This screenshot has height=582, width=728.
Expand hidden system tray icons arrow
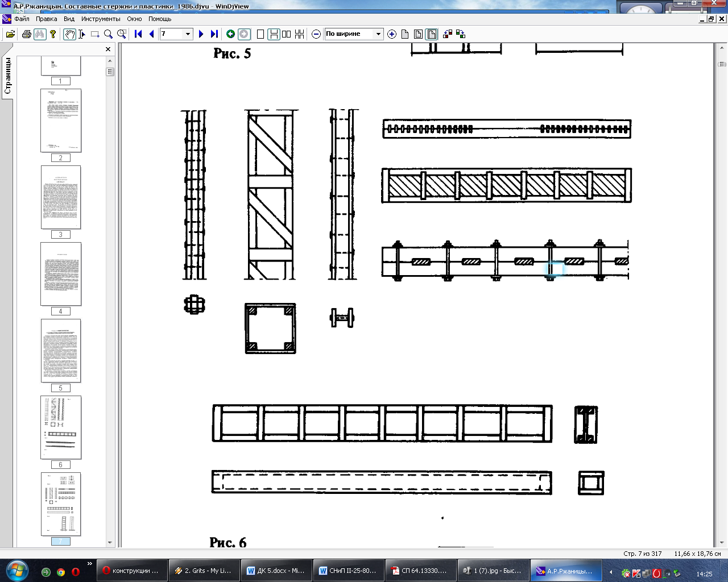point(611,572)
